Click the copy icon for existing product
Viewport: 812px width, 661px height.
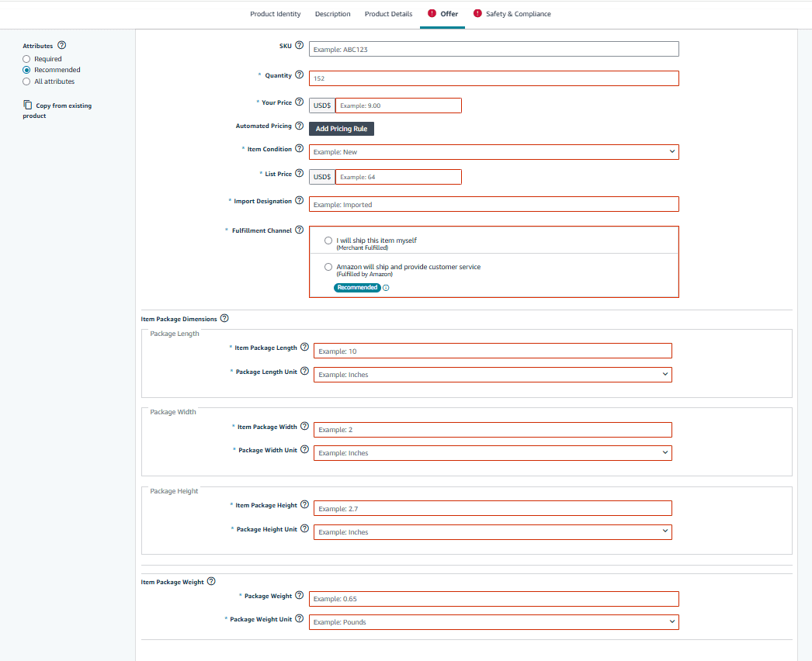coord(27,105)
